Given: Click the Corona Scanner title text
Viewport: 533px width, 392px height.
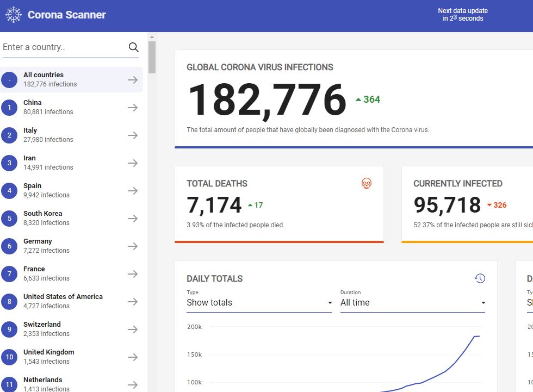Looking at the screenshot, I should 67,15.
